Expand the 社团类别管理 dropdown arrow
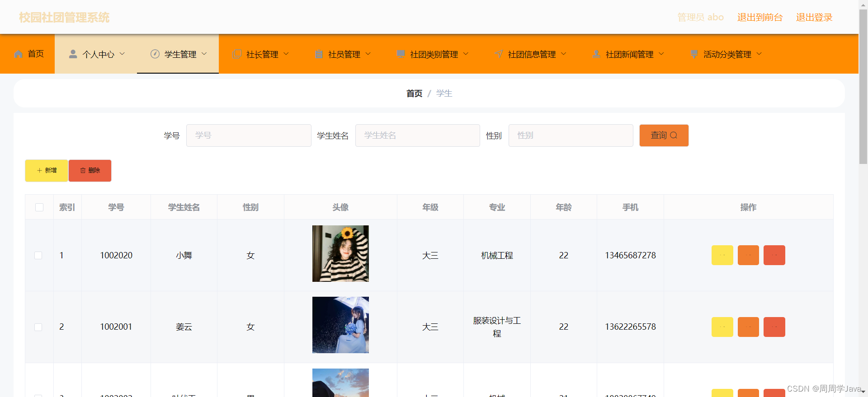The height and width of the screenshot is (397, 868). click(x=466, y=54)
